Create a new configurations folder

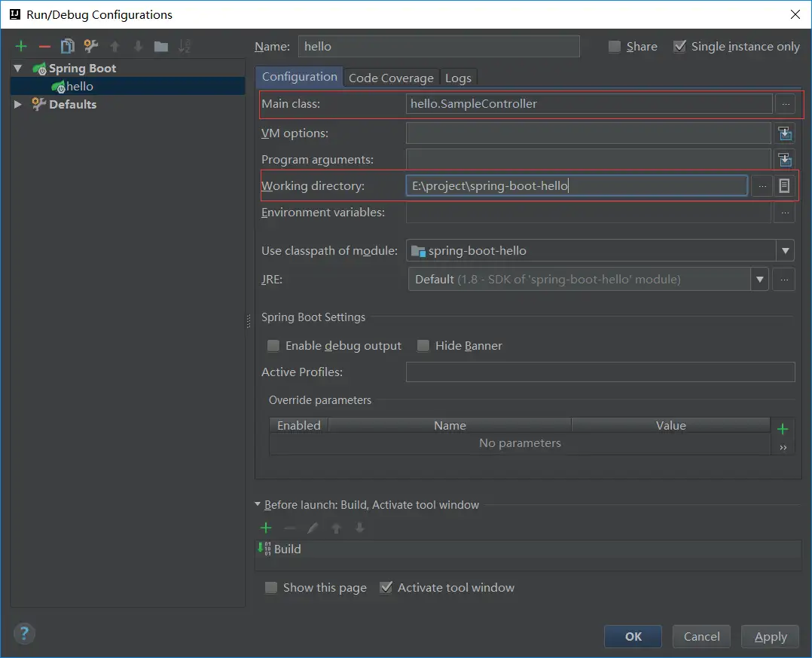pos(161,47)
